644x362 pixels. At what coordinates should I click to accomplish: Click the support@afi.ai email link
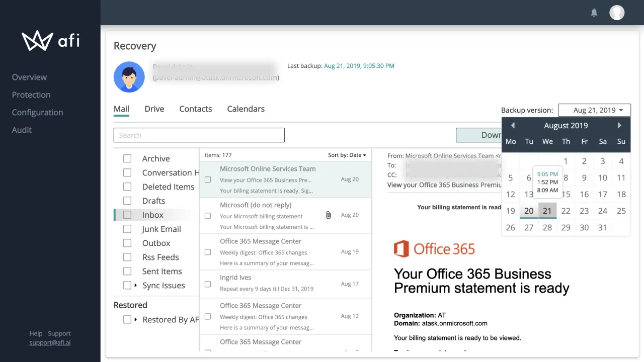tap(50, 342)
